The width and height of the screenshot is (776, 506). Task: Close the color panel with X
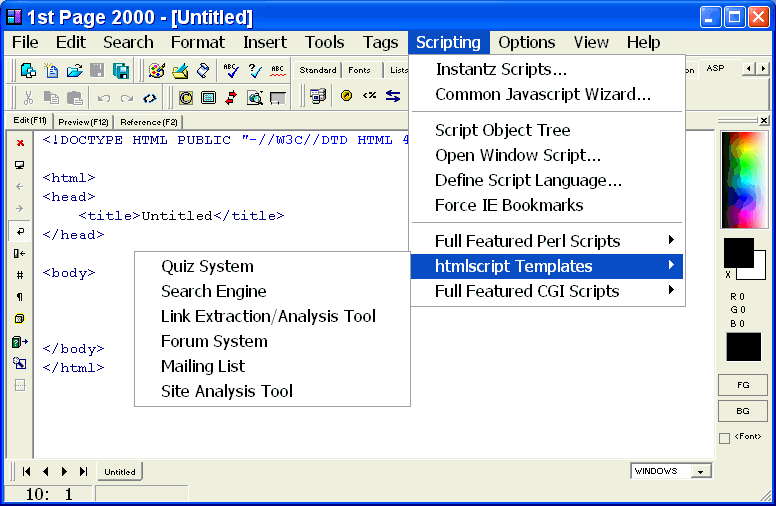point(764,120)
